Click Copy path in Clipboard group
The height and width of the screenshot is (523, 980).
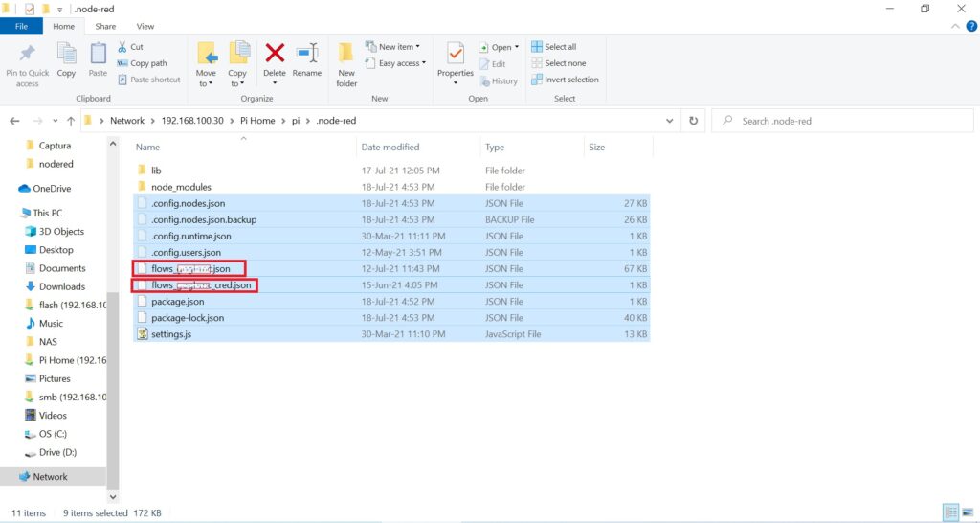(143, 63)
